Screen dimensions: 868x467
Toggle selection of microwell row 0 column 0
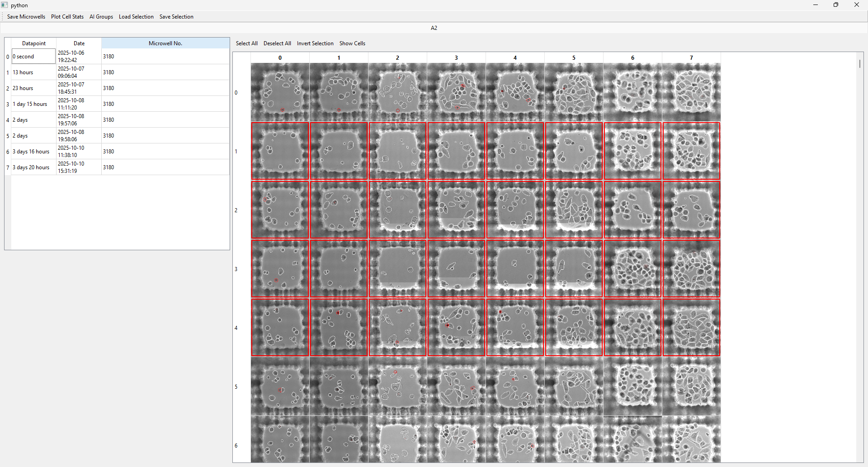coord(280,92)
